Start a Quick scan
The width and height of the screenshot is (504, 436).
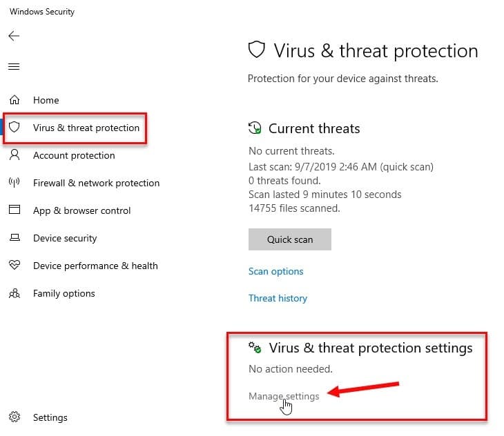tap(289, 239)
